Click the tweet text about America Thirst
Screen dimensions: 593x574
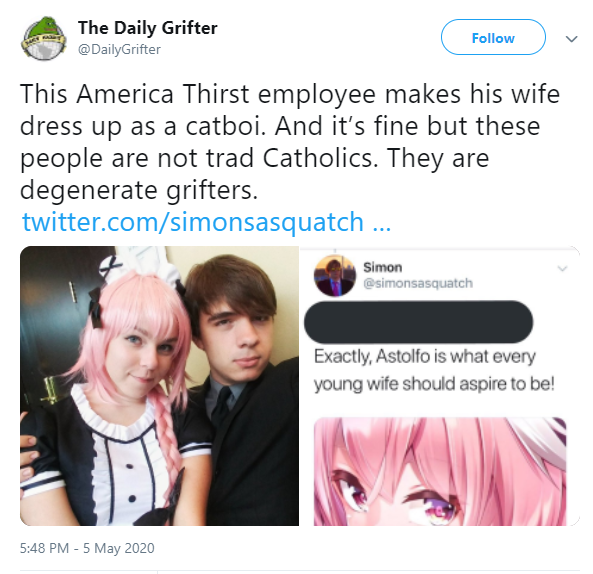point(290,142)
